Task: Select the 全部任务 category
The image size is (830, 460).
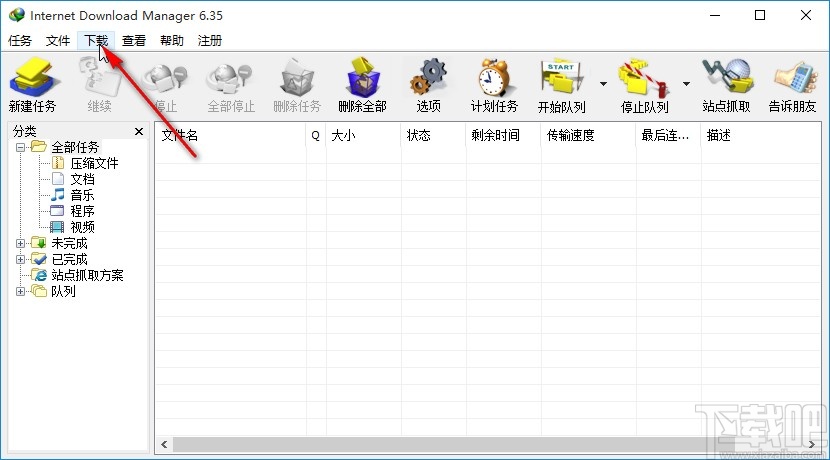Action: (x=75, y=147)
